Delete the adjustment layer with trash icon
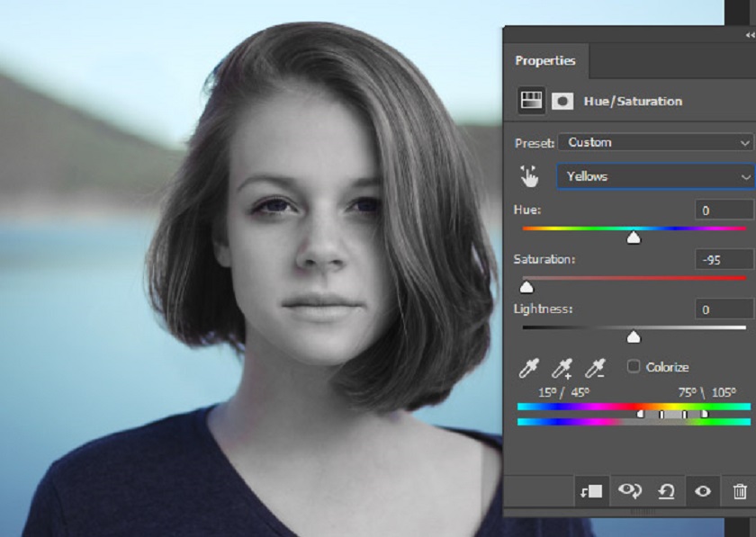The height and width of the screenshot is (537, 756). 740,491
